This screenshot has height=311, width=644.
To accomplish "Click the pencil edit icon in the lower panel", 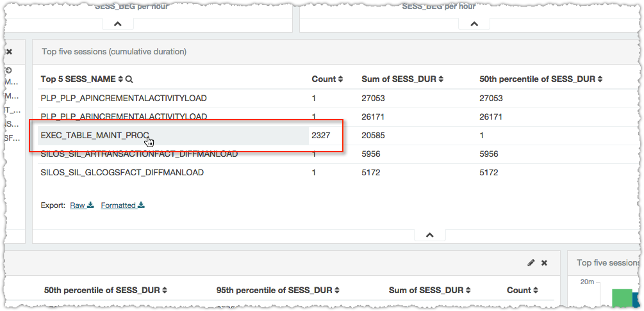I will 531,263.
